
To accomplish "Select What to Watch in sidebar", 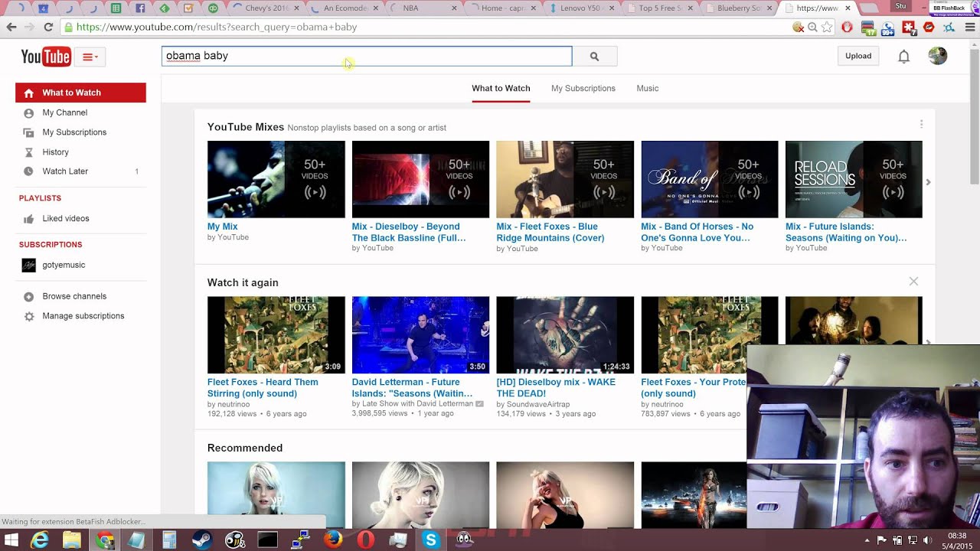I will 80,93.
